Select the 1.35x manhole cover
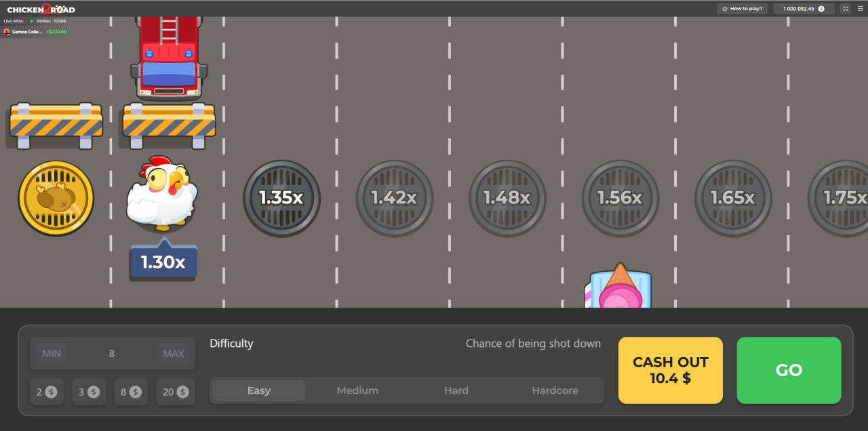The height and width of the screenshot is (431, 868). pos(281,198)
